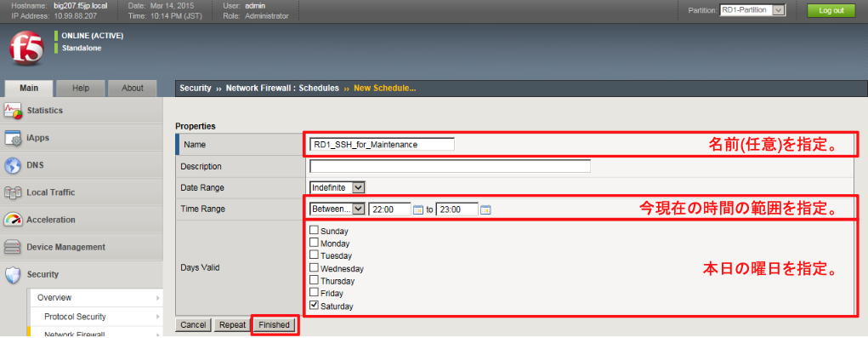868x338 pixels.
Task: Click the 22:00 start time field
Action: pyautogui.click(x=389, y=209)
